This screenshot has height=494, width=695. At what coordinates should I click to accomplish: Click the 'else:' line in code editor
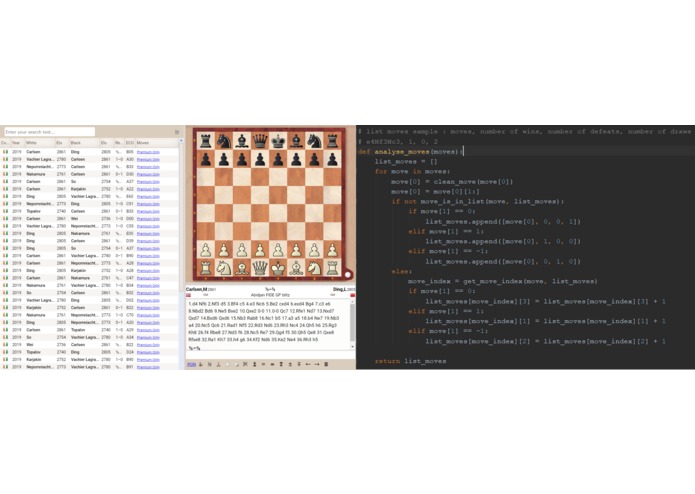click(402, 271)
